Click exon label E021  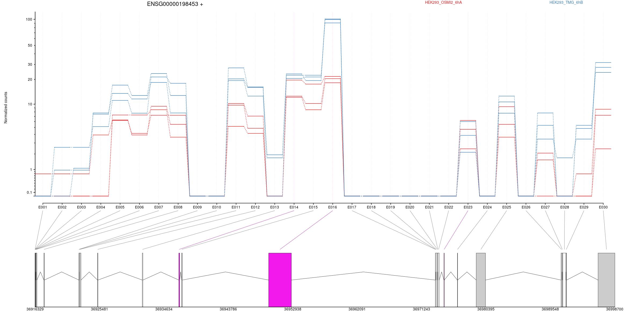pyautogui.click(x=429, y=207)
